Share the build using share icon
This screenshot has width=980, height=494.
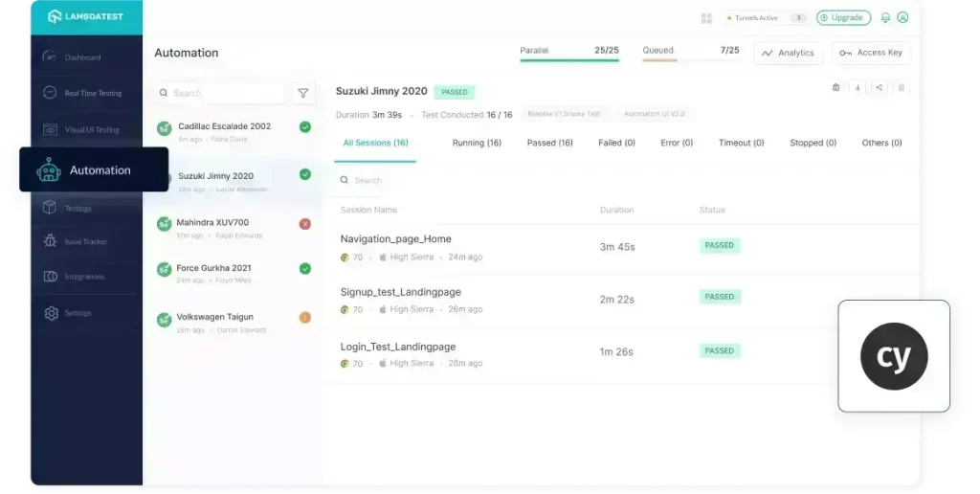click(880, 87)
